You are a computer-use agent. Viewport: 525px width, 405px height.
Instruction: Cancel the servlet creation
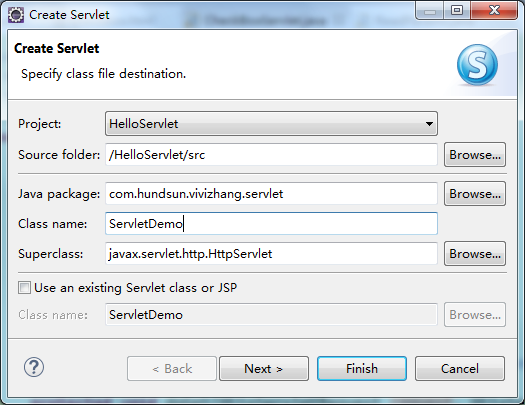(x=460, y=369)
